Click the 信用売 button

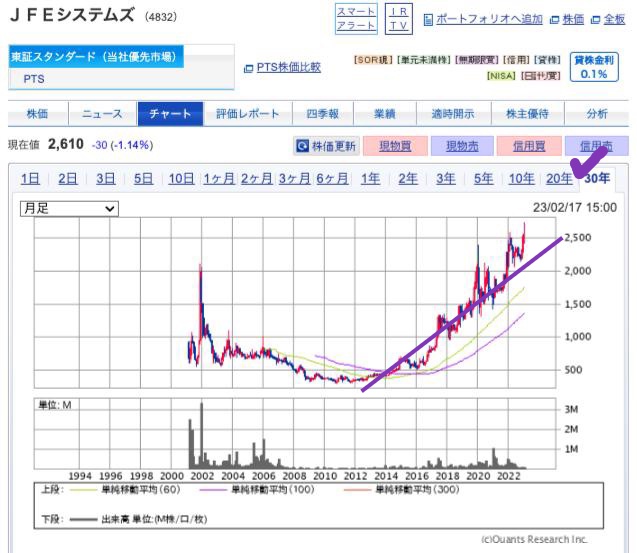tap(596, 146)
